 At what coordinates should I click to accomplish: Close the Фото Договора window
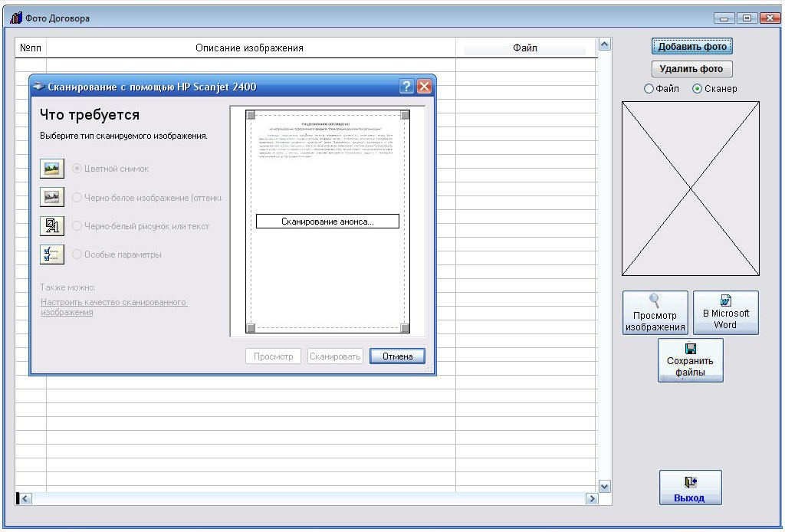click(770, 18)
